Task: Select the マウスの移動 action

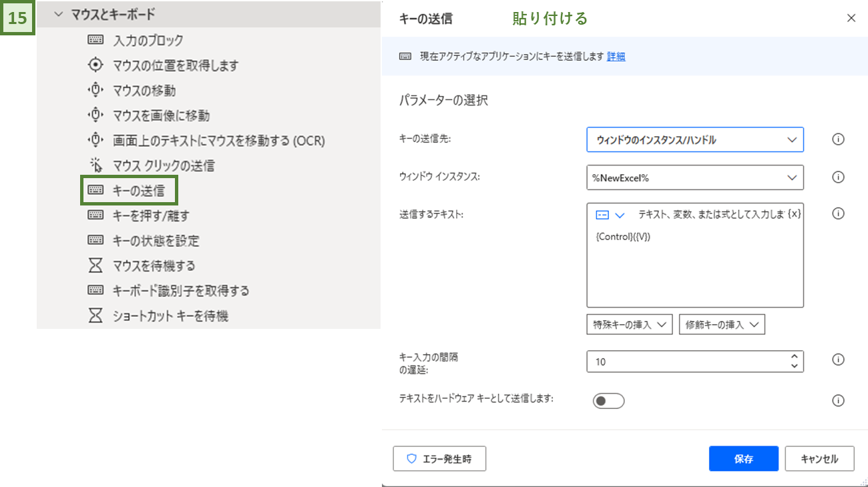Action: 144,90
